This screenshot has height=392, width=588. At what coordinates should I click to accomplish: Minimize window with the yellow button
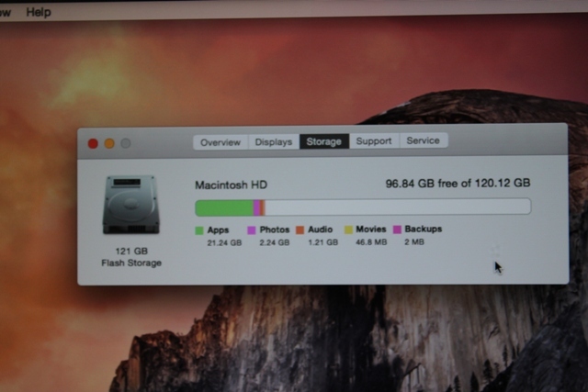click(x=109, y=143)
